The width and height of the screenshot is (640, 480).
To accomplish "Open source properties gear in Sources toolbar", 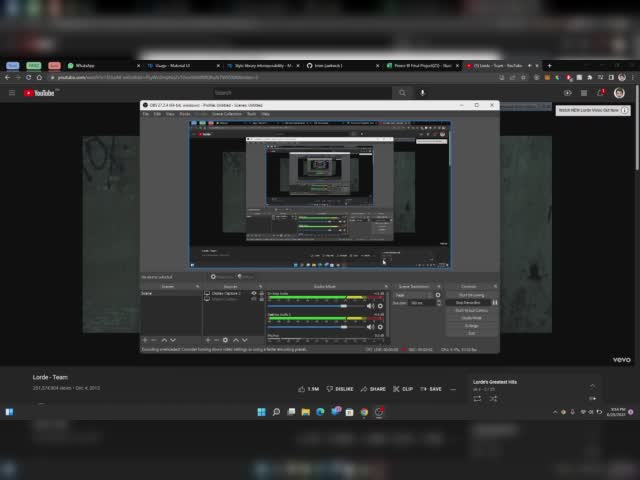I will [225, 340].
